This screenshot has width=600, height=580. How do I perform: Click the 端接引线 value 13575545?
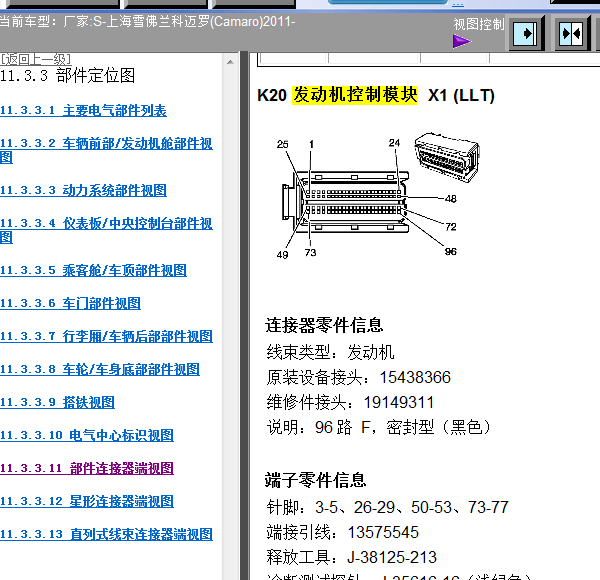pyautogui.click(x=383, y=533)
